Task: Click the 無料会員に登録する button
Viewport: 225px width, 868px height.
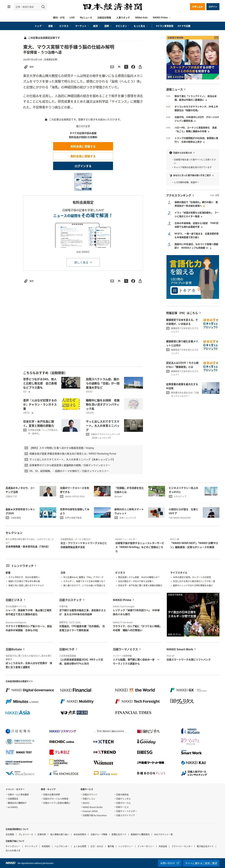Action: coord(83,156)
